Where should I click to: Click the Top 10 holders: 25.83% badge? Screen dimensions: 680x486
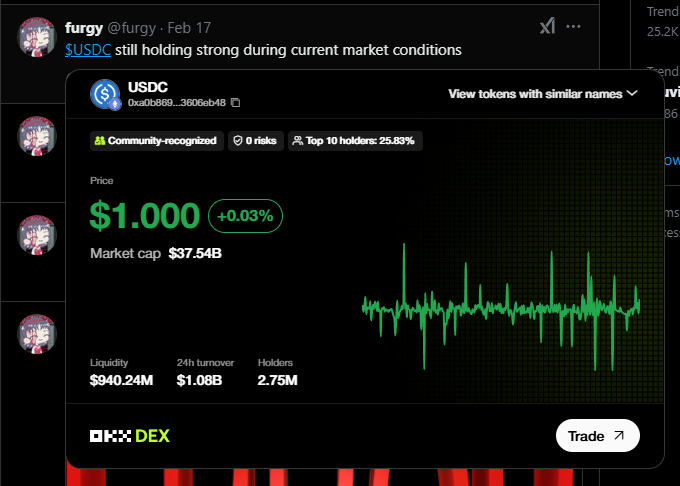coord(355,141)
